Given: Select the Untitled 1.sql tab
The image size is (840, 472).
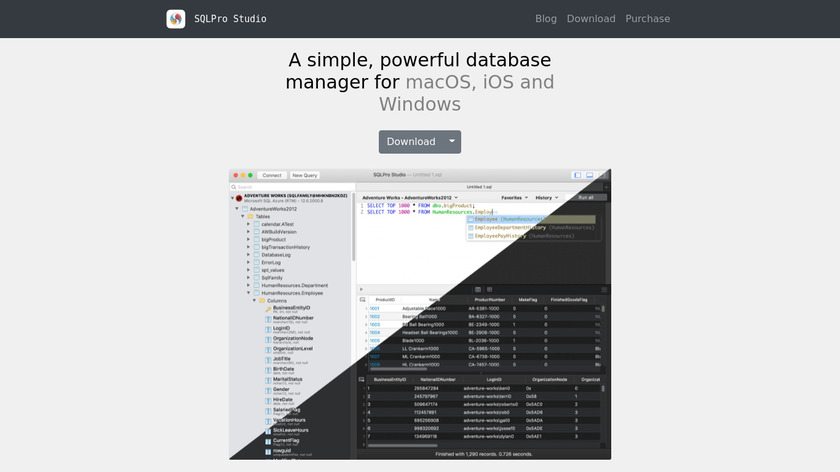Looking at the screenshot, I should coord(479,187).
